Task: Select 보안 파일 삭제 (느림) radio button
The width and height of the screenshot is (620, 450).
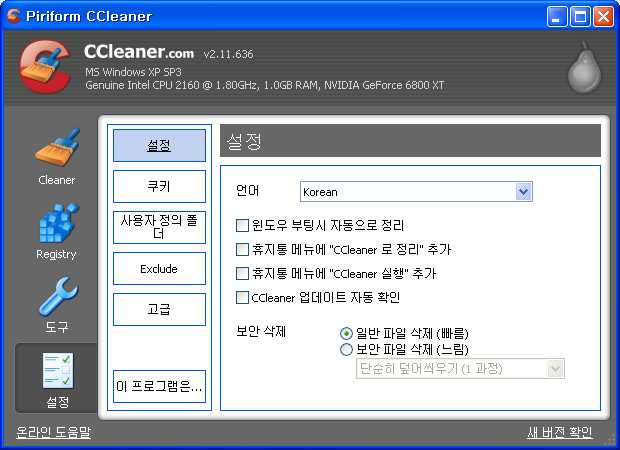Action: point(346,349)
